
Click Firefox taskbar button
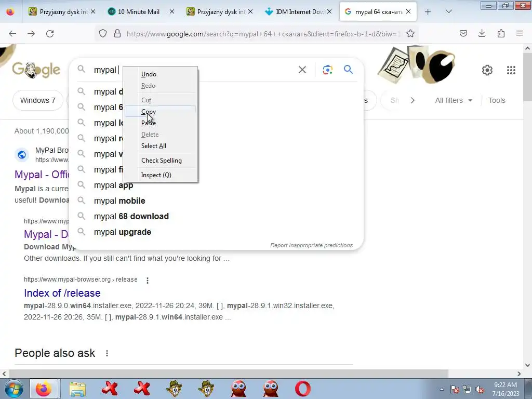(44, 389)
